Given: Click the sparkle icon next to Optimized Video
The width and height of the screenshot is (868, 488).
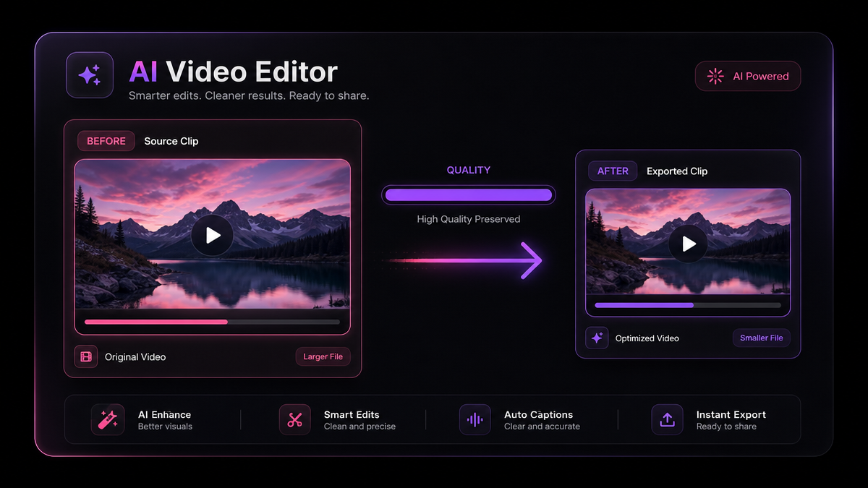Looking at the screenshot, I should 597,338.
